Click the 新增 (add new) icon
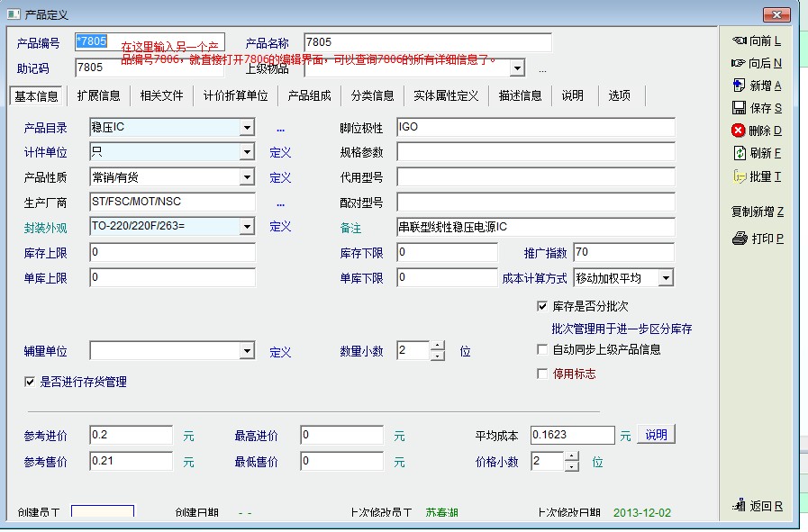808x532 pixels. (739, 86)
